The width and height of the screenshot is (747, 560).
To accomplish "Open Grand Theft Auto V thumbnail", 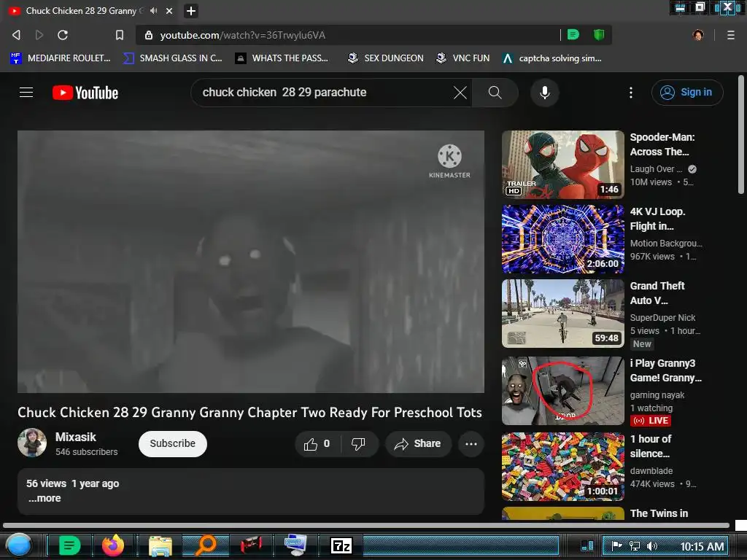I will pos(562,314).
